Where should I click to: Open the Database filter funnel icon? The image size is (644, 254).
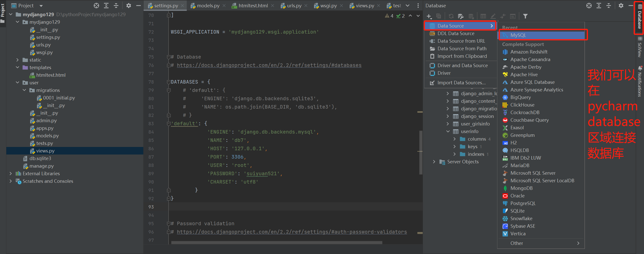click(525, 16)
